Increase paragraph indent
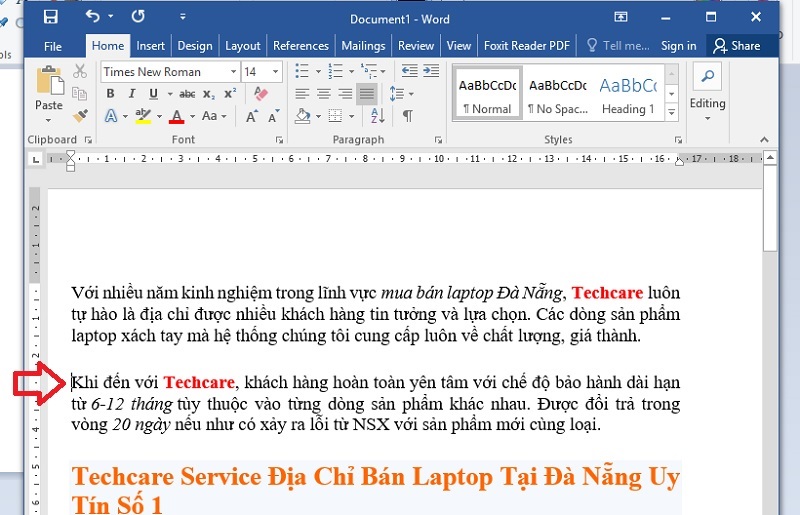The image size is (800, 515). point(431,71)
